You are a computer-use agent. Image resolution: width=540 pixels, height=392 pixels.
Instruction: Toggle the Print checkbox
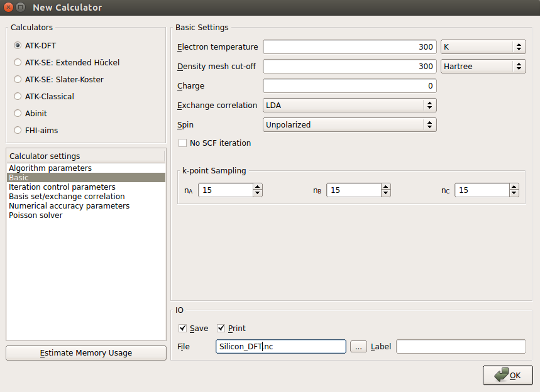221,329
